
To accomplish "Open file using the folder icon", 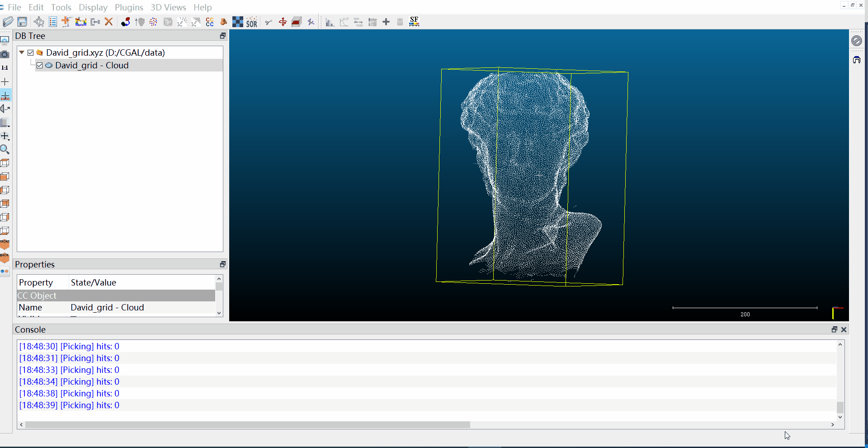I will [x=8, y=22].
